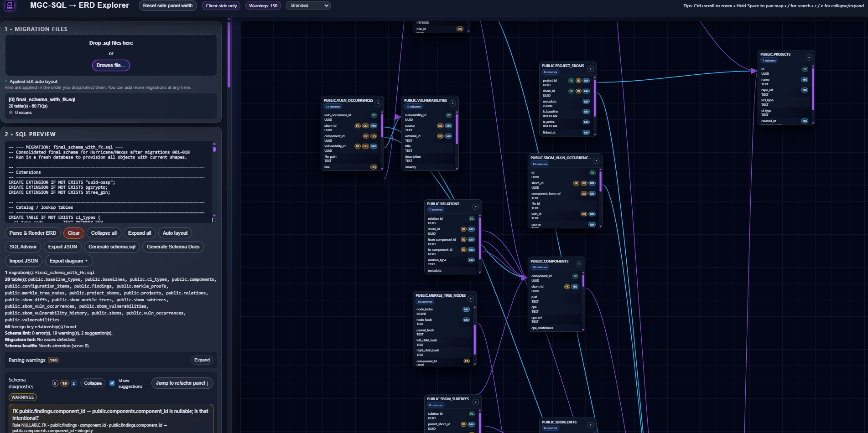
Task: Toggle the Show suggestions checkbox
Action: tap(112, 383)
